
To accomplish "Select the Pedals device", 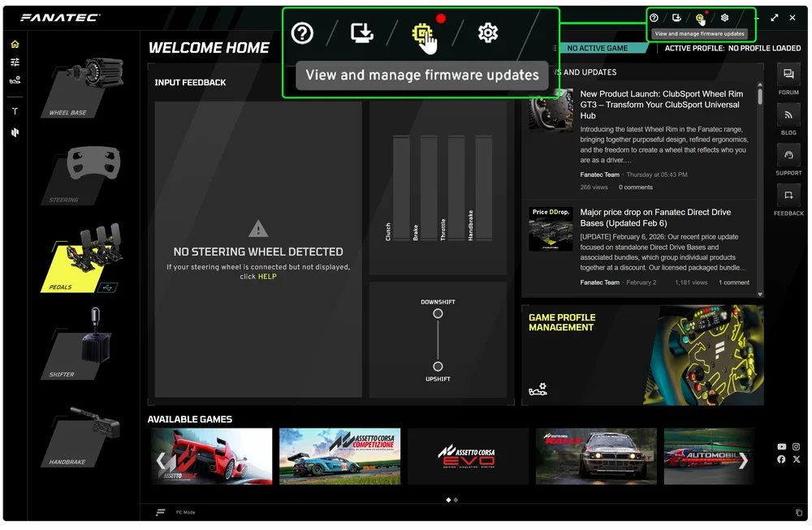I will coord(83,259).
